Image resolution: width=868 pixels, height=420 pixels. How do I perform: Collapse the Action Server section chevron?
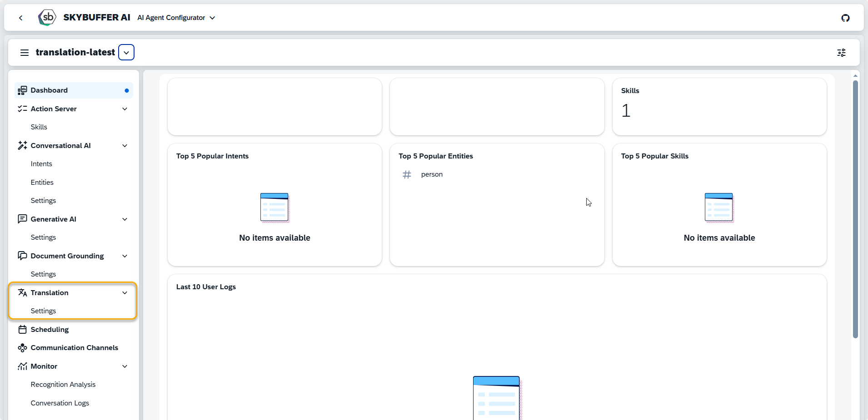[125, 109]
